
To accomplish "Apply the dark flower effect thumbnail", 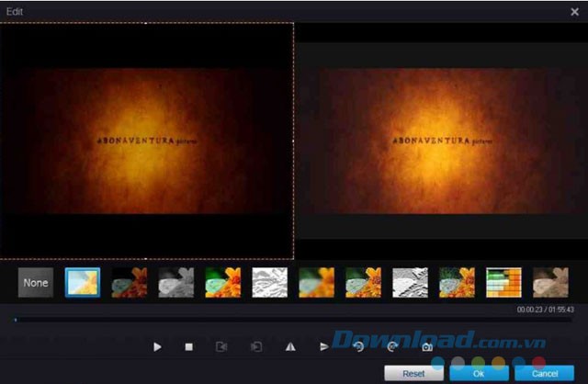I will coord(130,282).
